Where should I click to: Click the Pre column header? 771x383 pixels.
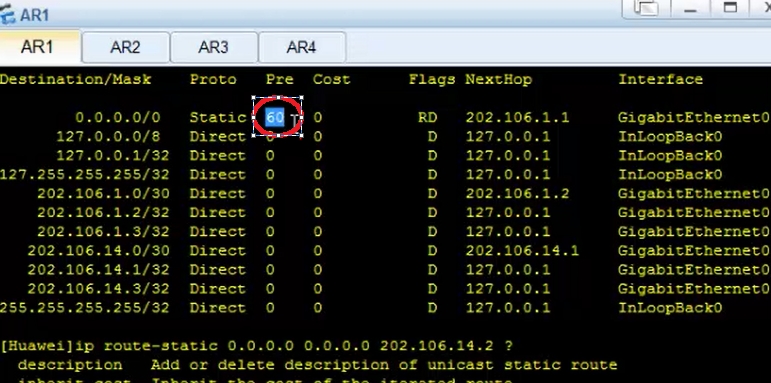[x=279, y=80]
